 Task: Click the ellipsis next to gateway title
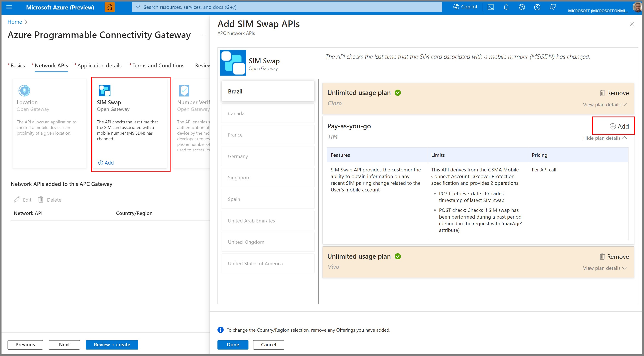click(x=203, y=35)
